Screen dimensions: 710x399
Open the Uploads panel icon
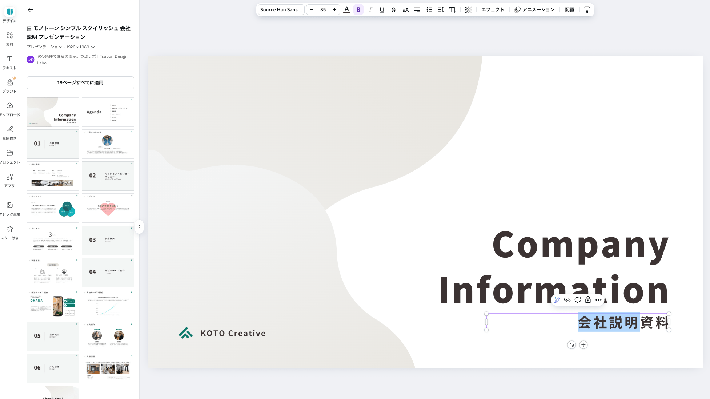[x=10, y=108]
